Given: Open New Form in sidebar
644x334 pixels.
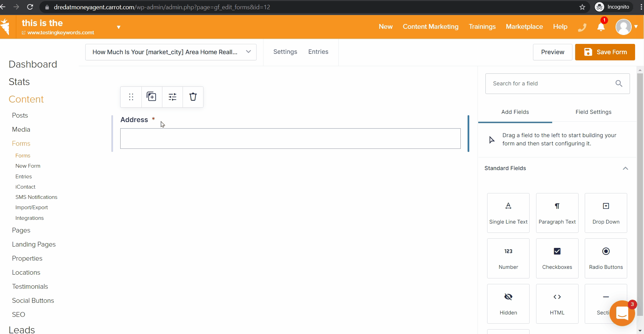Looking at the screenshot, I should (28, 166).
